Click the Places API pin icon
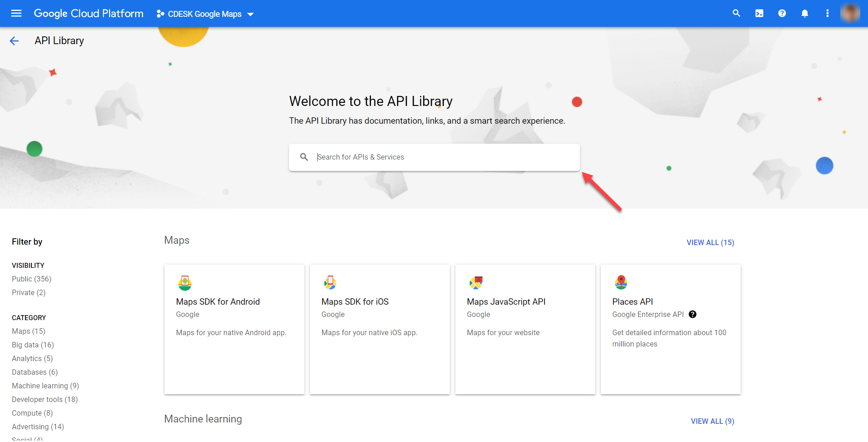 coord(621,283)
